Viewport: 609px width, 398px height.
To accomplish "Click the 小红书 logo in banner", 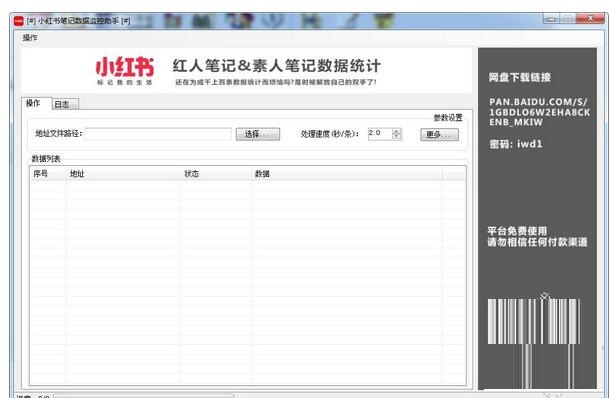I will pos(125,70).
